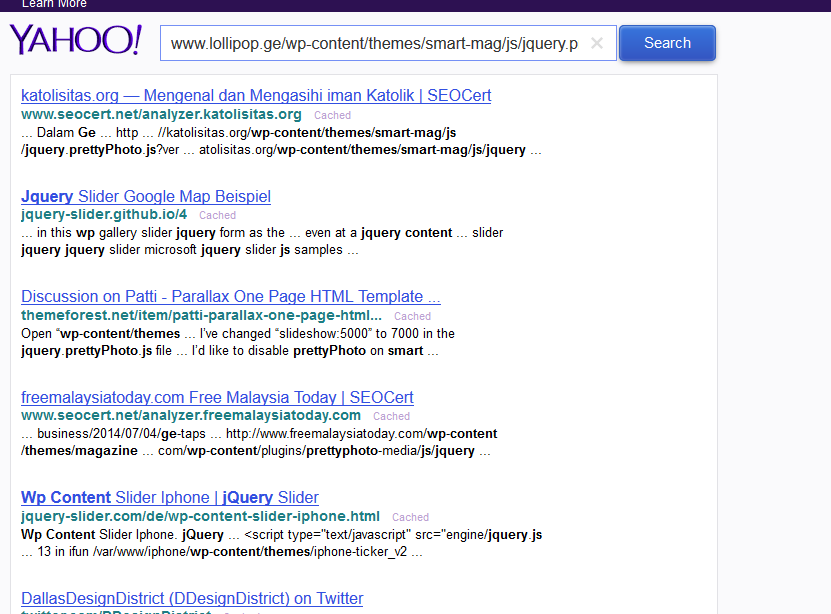Click the Yahoo logo

tap(76, 40)
